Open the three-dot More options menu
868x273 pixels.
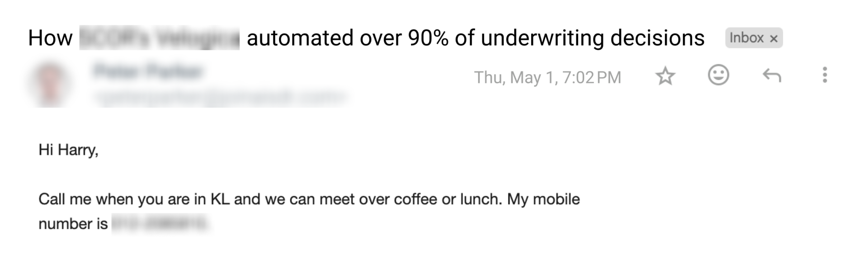(825, 75)
